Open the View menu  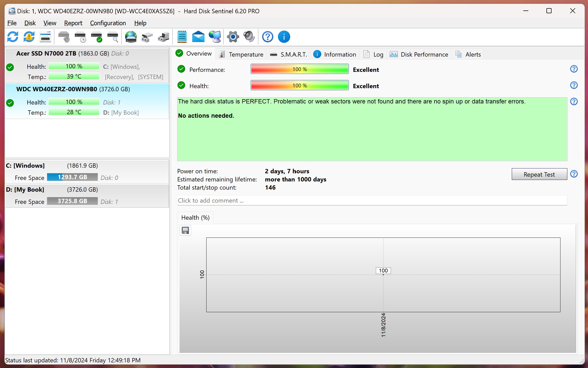50,23
